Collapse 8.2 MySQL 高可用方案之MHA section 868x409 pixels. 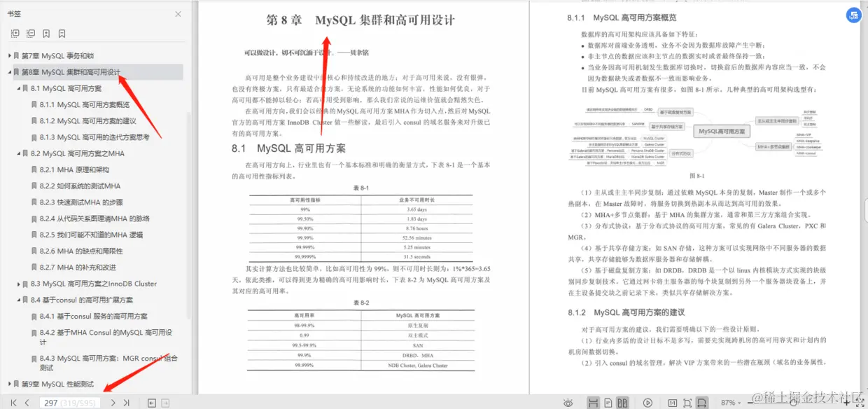[19, 153]
